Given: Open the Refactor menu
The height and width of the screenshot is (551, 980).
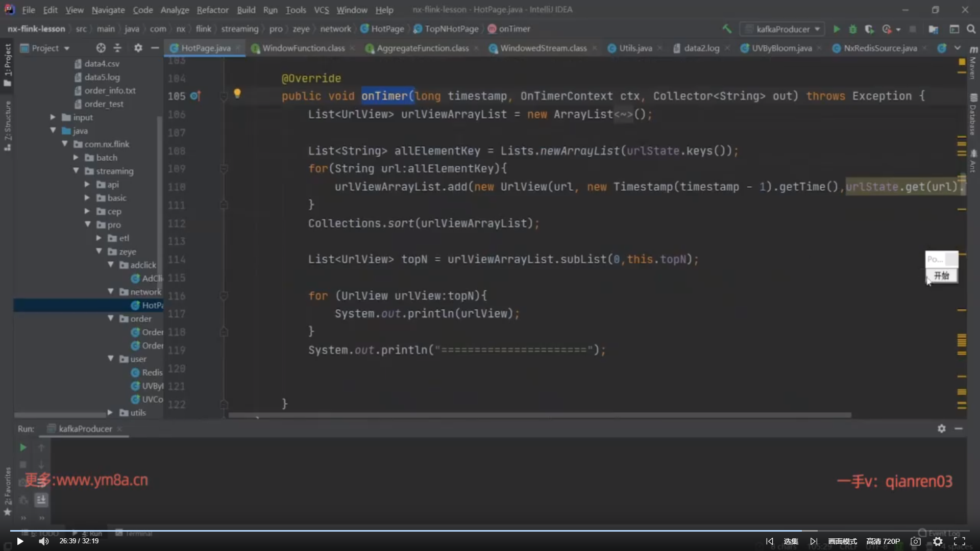Looking at the screenshot, I should point(212,10).
